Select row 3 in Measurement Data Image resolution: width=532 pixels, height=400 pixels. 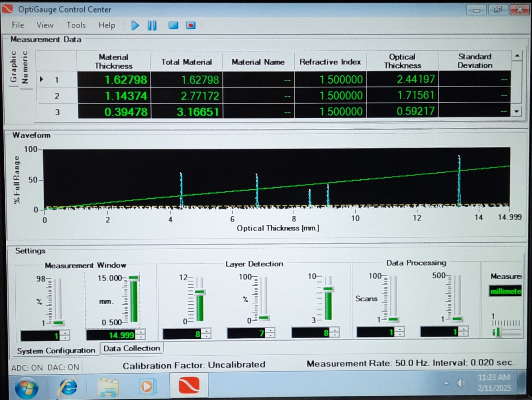57,112
